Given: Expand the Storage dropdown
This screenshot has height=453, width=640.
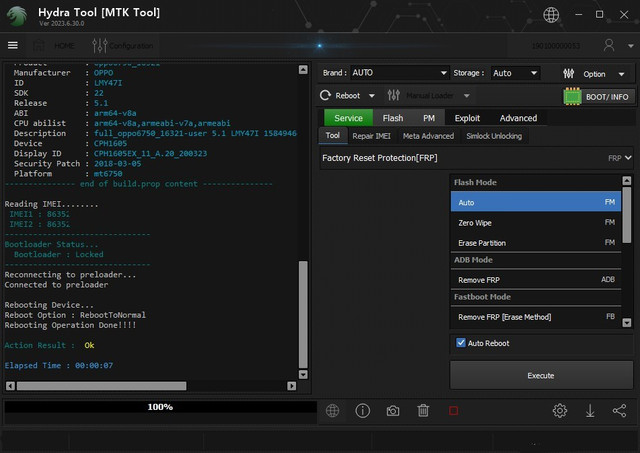Looking at the screenshot, I should click(515, 73).
